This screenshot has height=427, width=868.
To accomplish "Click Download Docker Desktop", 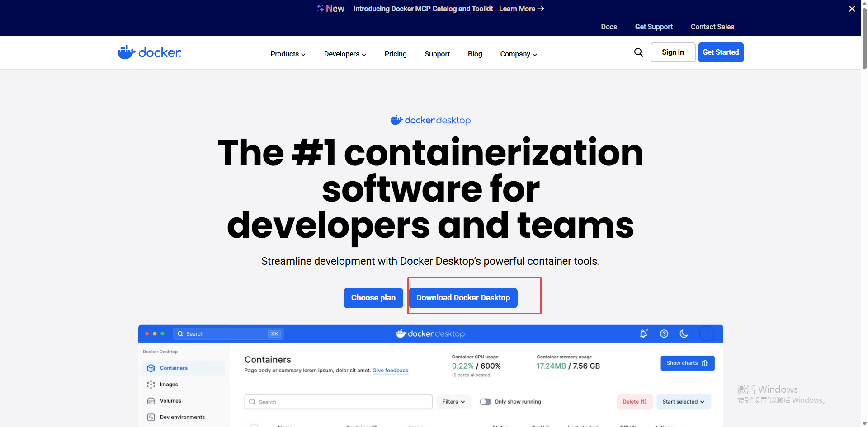I will click(x=463, y=298).
